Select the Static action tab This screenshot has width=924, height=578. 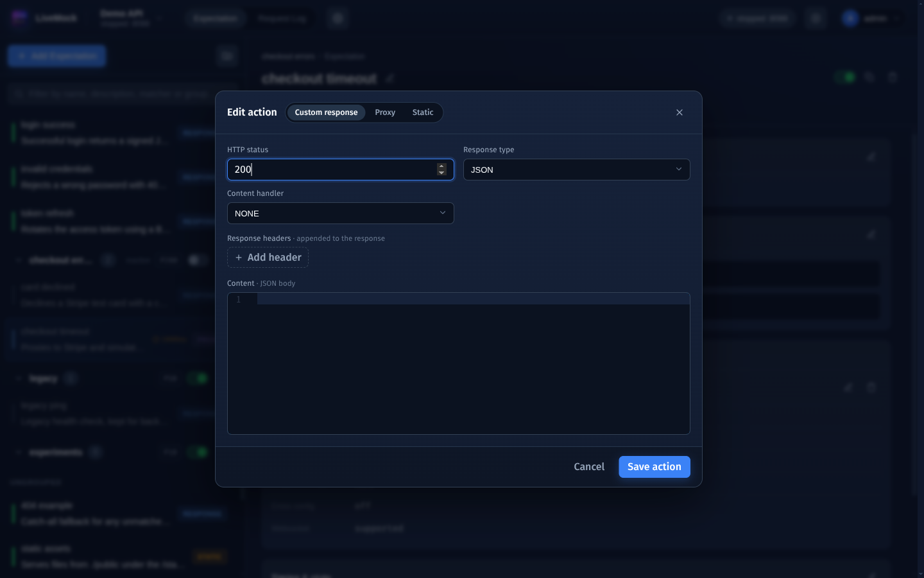coord(423,112)
